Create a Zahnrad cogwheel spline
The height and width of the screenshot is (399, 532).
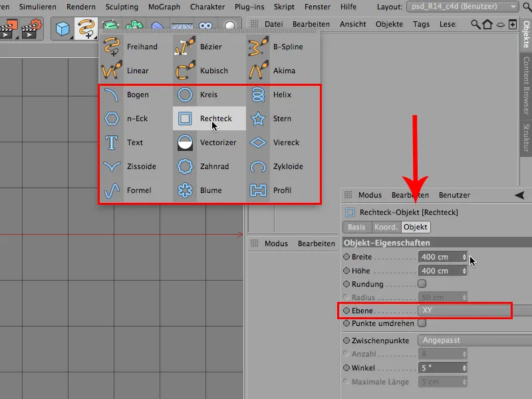point(209,166)
